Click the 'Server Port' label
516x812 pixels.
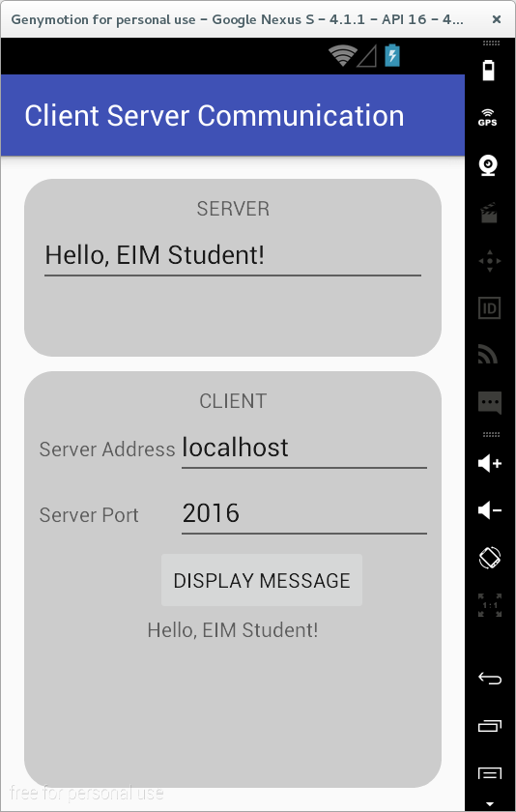tap(89, 515)
